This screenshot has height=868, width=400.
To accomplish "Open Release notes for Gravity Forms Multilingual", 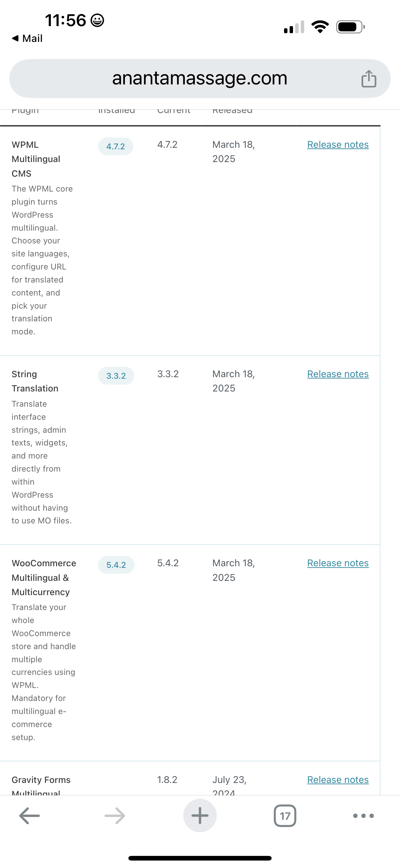I will (x=338, y=780).
